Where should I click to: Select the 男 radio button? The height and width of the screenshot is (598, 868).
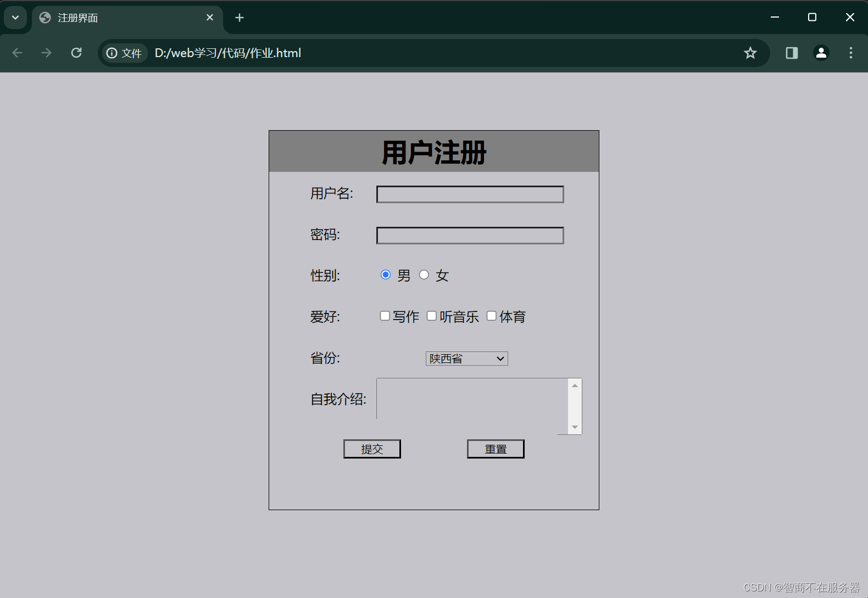386,275
